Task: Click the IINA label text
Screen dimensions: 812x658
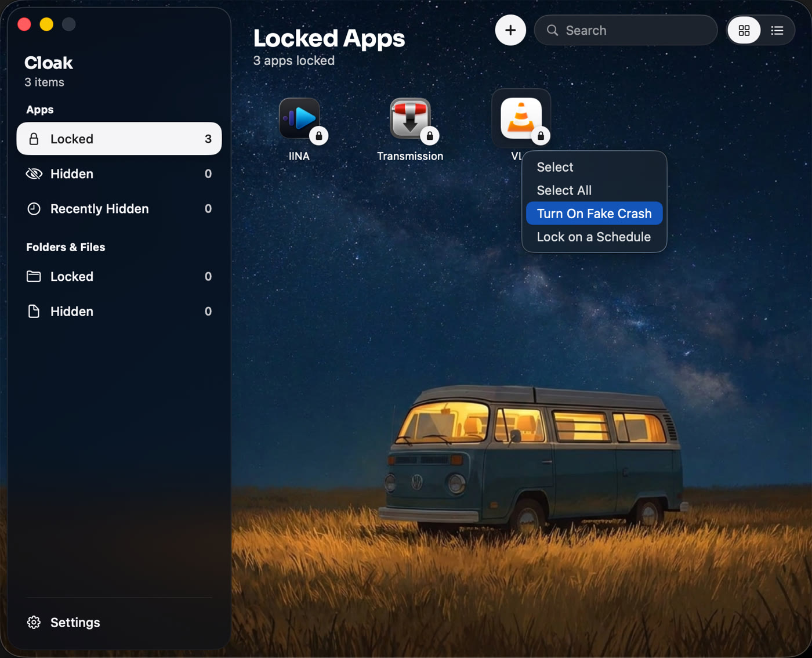Action: (x=299, y=156)
